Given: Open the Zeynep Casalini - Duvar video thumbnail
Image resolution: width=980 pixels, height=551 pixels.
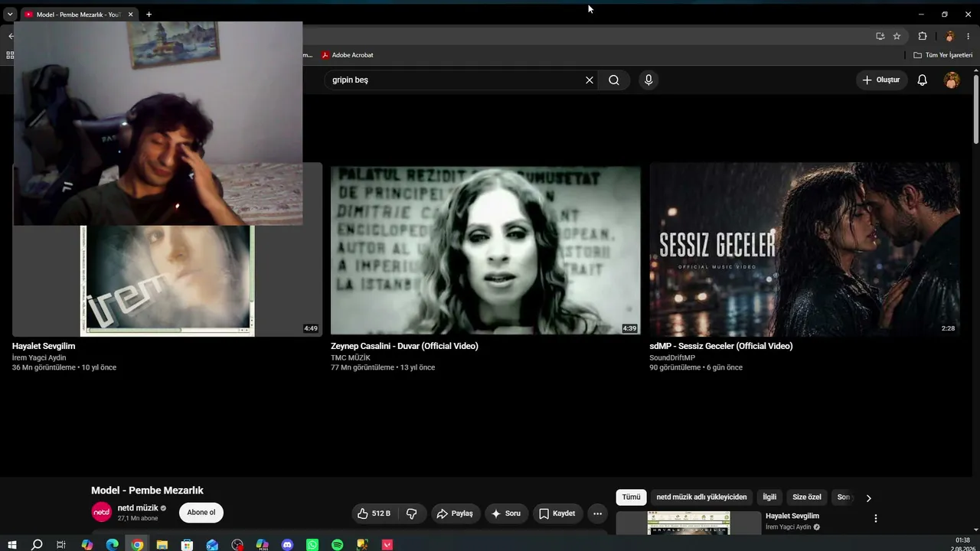Looking at the screenshot, I should [485, 249].
